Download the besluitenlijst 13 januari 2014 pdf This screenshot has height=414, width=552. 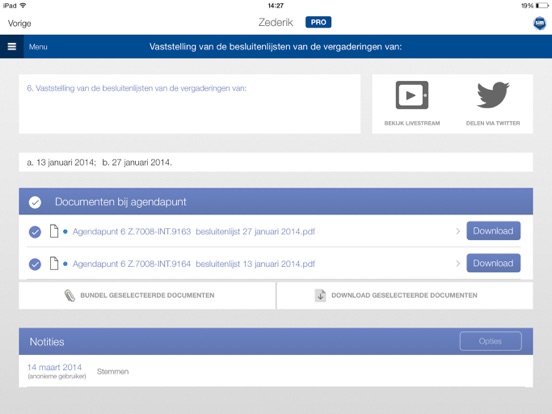tap(493, 263)
